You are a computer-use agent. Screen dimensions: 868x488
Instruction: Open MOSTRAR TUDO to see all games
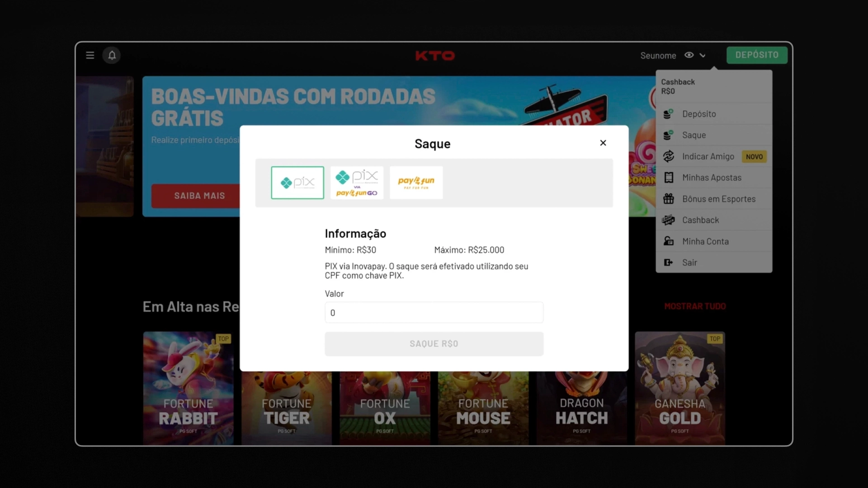click(695, 306)
